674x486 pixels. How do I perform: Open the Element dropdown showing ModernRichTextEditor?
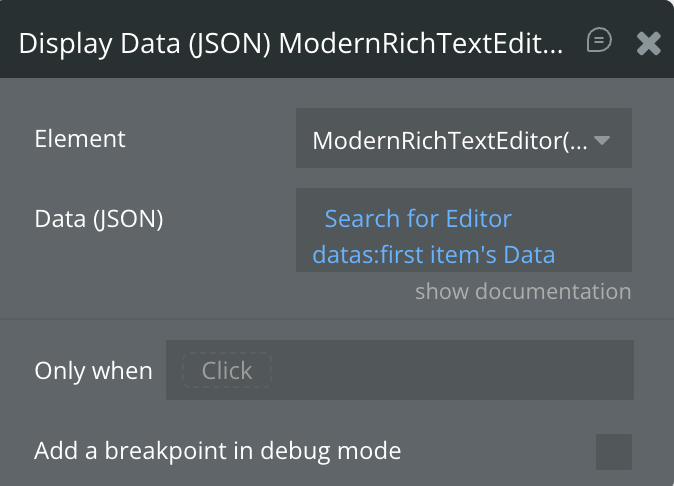point(463,139)
